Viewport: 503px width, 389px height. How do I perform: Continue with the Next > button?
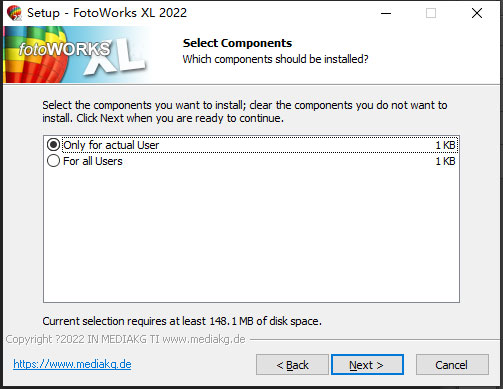coord(367,365)
